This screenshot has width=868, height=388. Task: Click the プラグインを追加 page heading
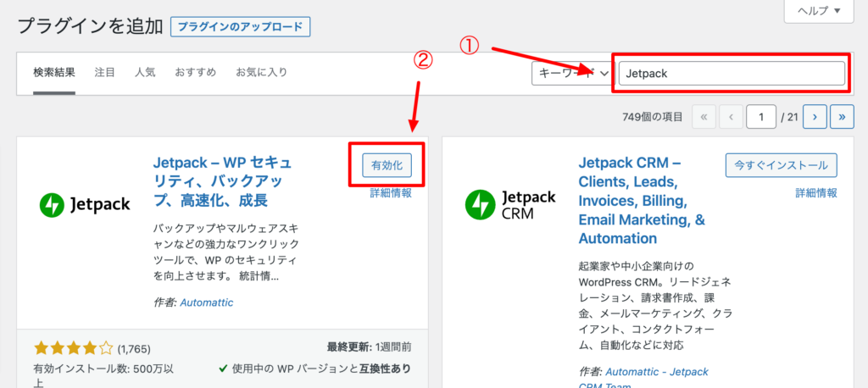coord(91,26)
